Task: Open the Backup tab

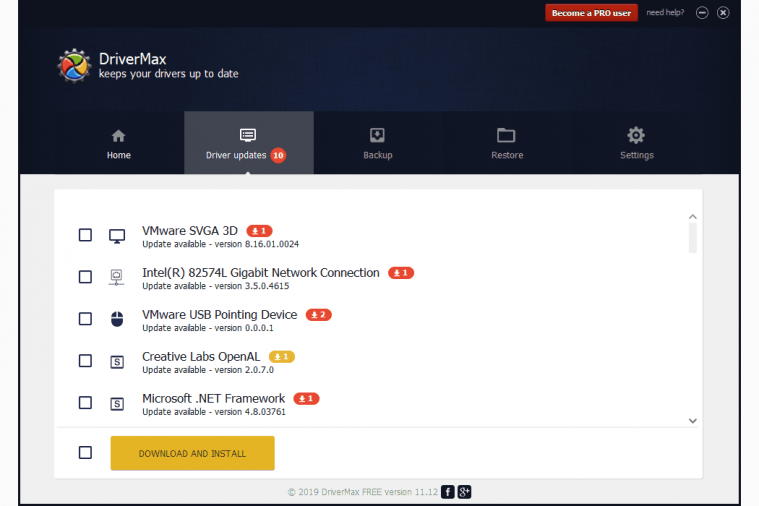Action: click(x=378, y=142)
